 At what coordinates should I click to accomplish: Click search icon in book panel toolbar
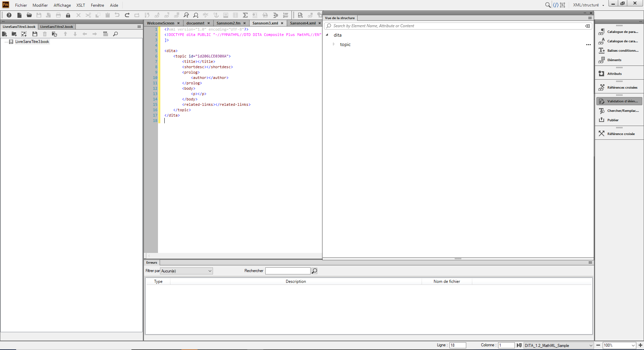115,34
